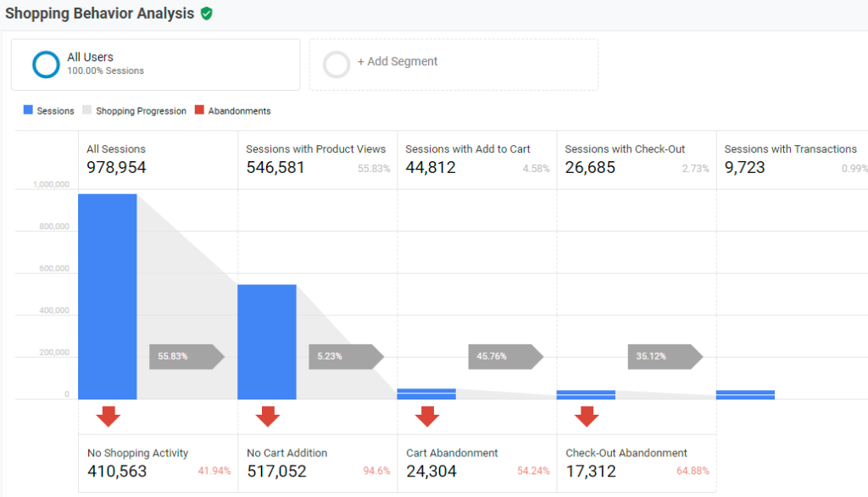
Task: Click the 94.6% abandonment percentage
Action: pyautogui.click(x=376, y=471)
